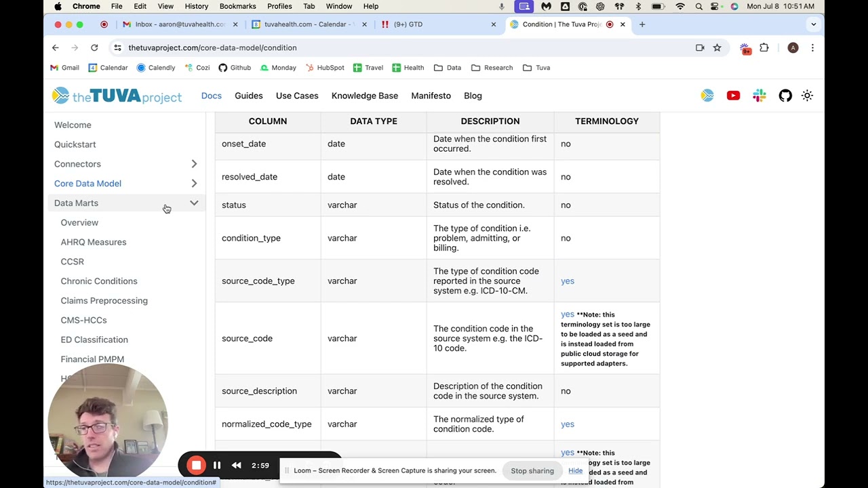Screen dimensions: 868x488
Task: Visit the Blog
Action: (473, 96)
